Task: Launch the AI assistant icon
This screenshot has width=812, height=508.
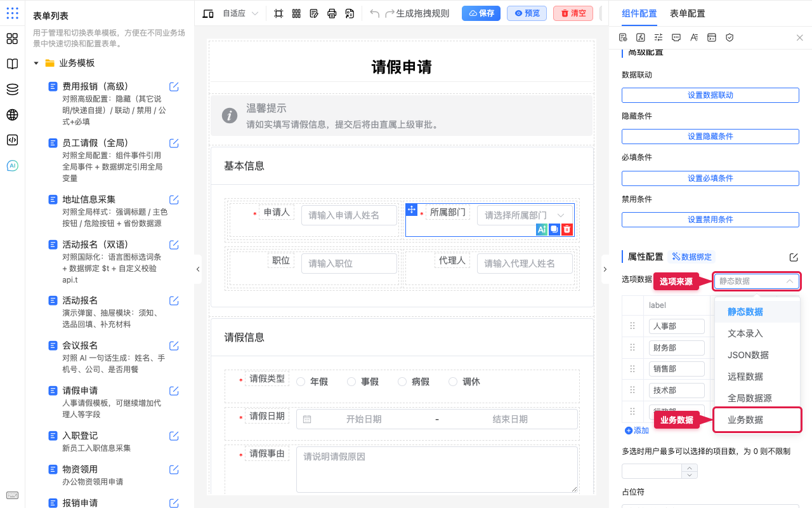Action: 12,166
